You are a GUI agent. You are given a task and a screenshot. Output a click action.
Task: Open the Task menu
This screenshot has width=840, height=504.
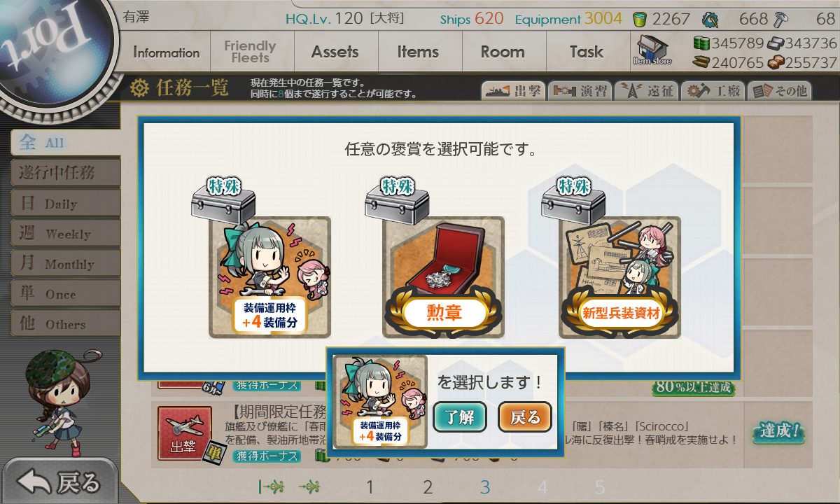pyautogui.click(x=587, y=52)
